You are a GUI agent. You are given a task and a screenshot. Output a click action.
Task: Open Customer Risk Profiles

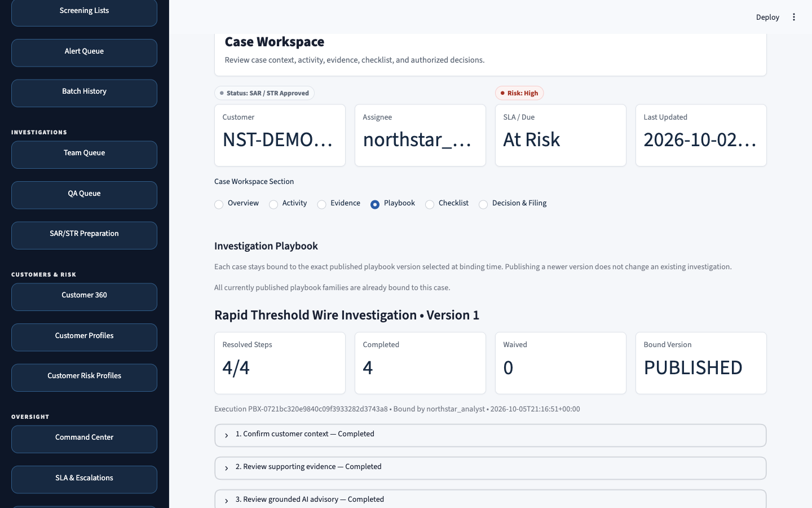[x=84, y=377]
